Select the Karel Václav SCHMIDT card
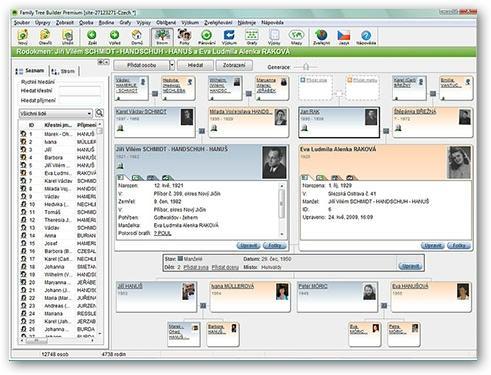This screenshot has width=491, height=375. [x=155, y=122]
